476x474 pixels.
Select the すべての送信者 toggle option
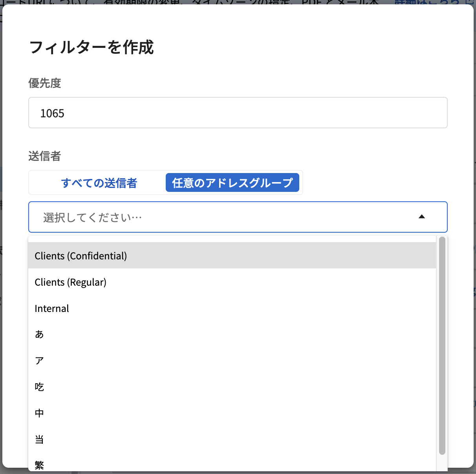99,183
